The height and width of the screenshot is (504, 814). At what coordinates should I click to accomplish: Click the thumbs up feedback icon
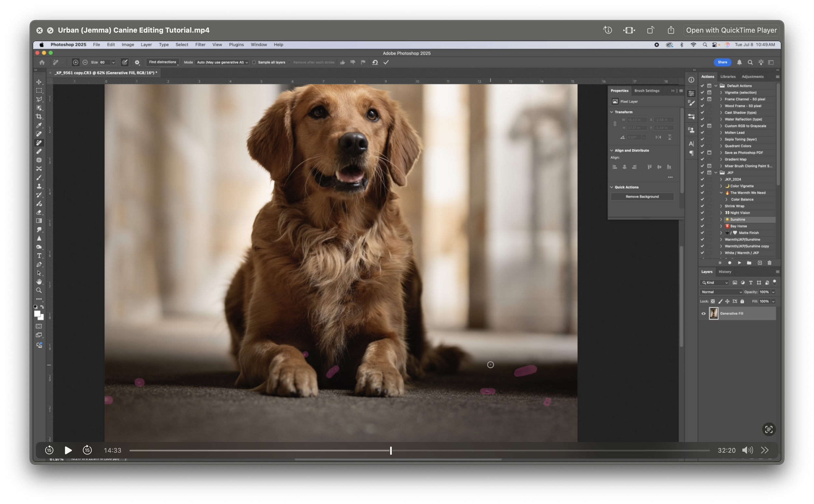tap(343, 62)
